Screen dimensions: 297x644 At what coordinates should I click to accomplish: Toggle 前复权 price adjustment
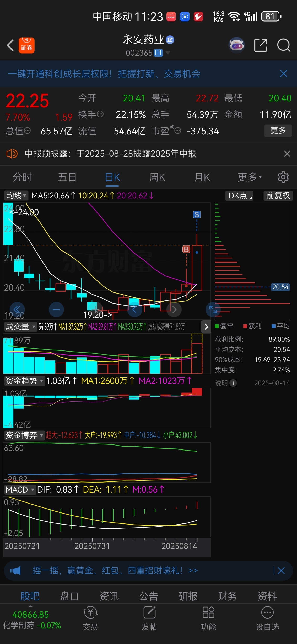(278, 196)
